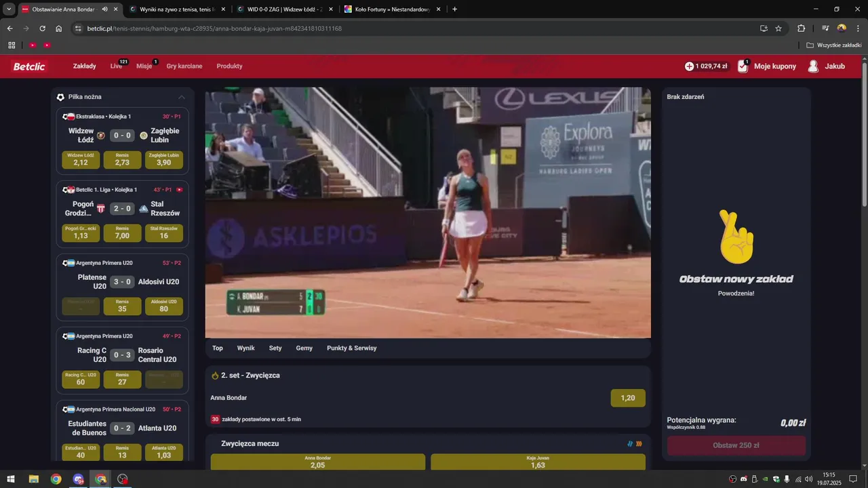Select Atlanta U20 odds 1,03
The height and width of the screenshot is (488, 868).
click(x=164, y=453)
